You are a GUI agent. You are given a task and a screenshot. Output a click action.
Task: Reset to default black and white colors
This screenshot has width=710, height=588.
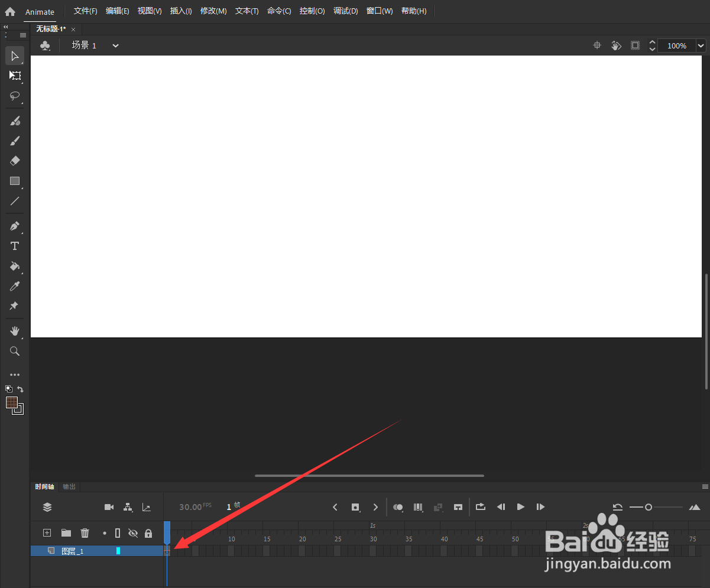click(x=9, y=389)
